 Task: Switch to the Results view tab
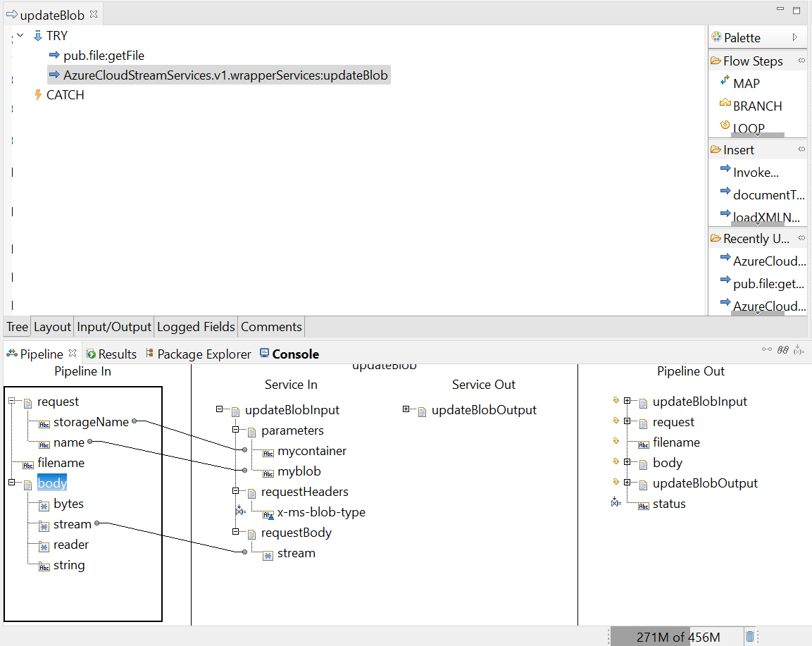[x=111, y=354]
